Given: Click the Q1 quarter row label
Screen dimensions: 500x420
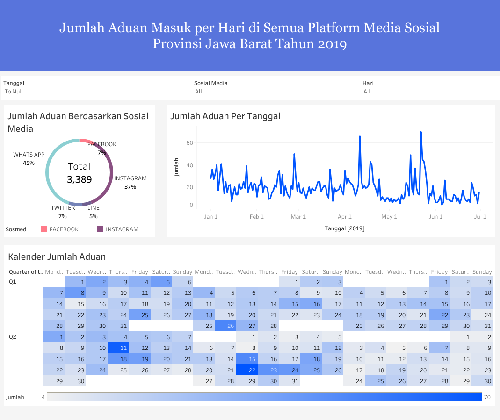Looking at the screenshot, I should tap(12, 282).
